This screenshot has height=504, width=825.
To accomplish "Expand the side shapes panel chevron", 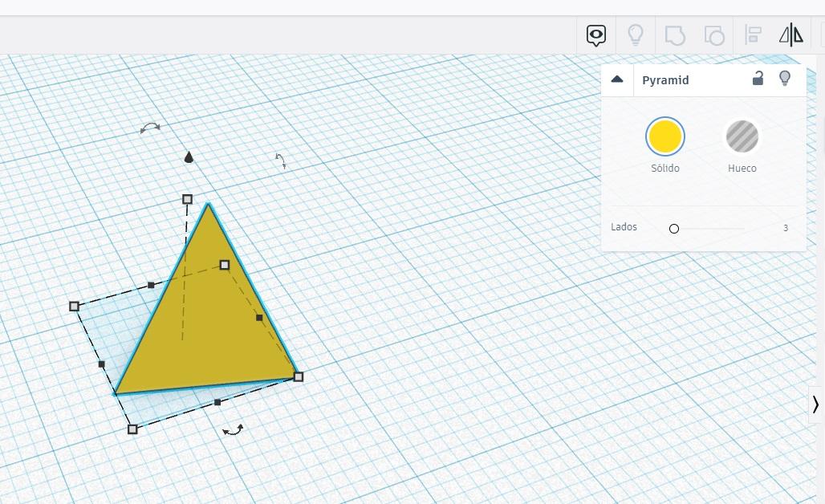I will tap(815, 404).
